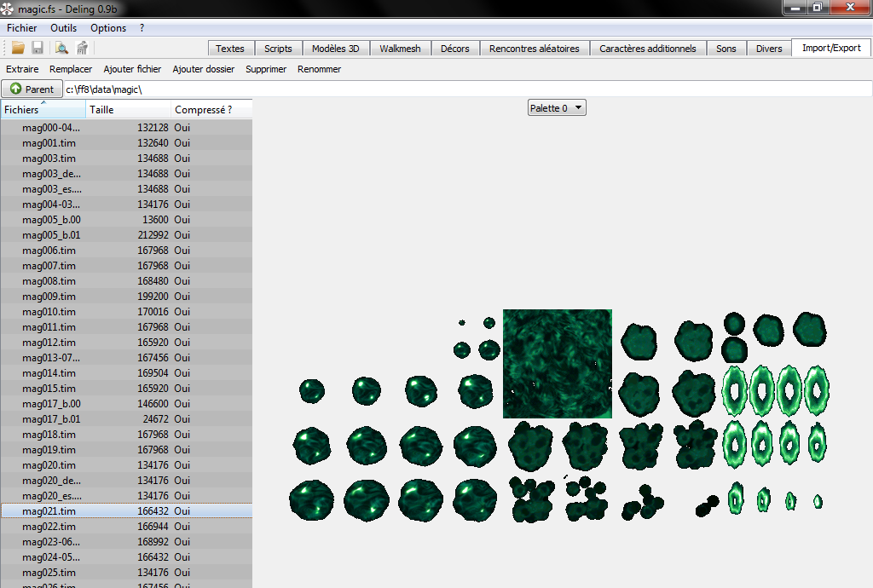Select file mag022.tim
The height and width of the screenshot is (588, 873).
click(x=126, y=527)
